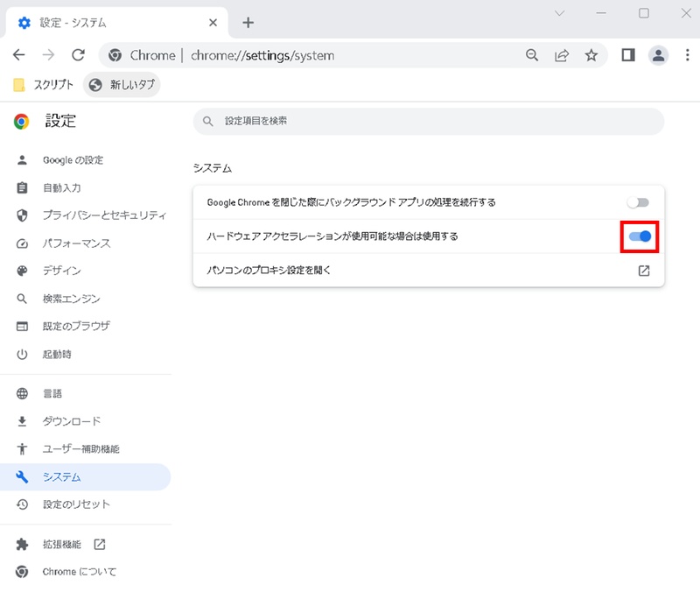700x592 pixels.
Task: Disable hardware acceleration toggle
Action: [x=639, y=236]
